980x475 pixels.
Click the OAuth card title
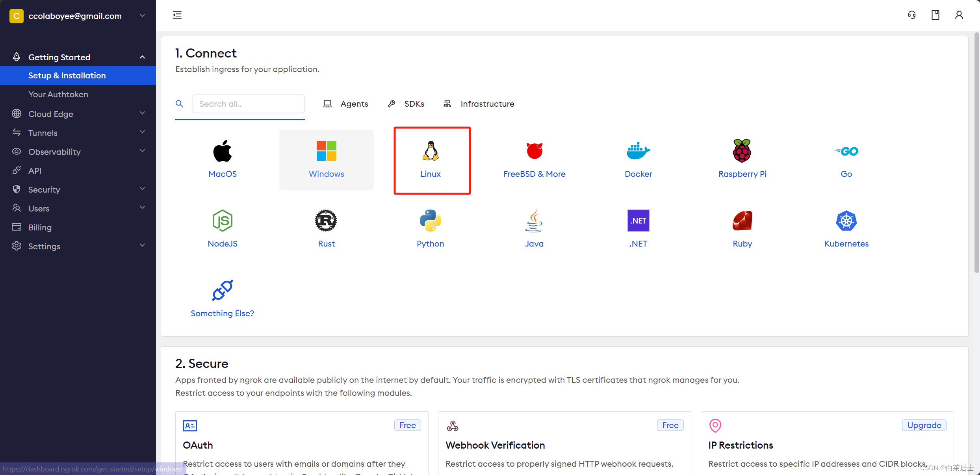[x=198, y=445]
